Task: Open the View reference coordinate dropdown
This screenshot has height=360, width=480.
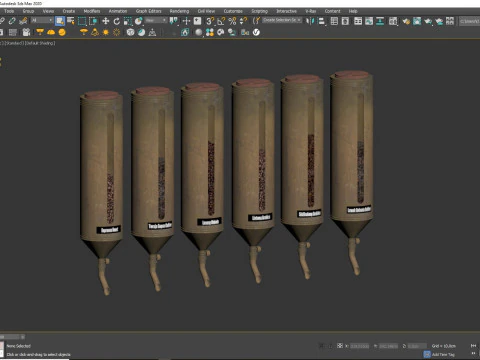Action: pyautogui.click(x=156, y=21)
